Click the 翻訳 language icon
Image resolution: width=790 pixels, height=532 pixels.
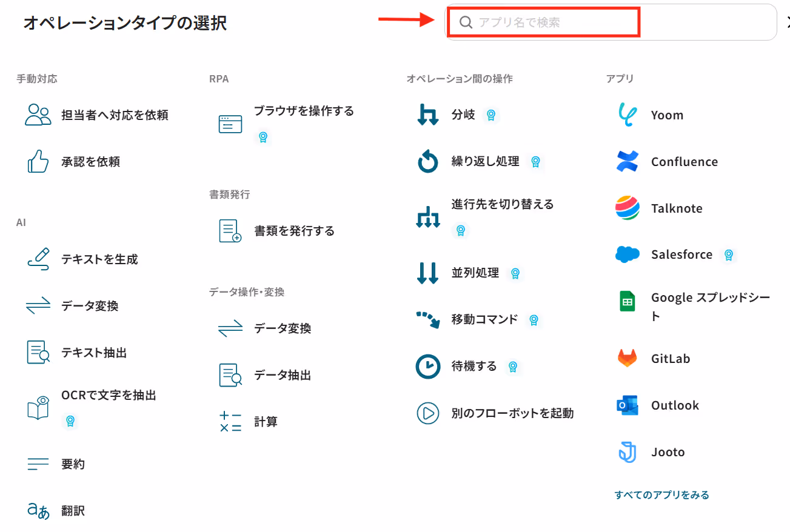(x=38, y=511)
